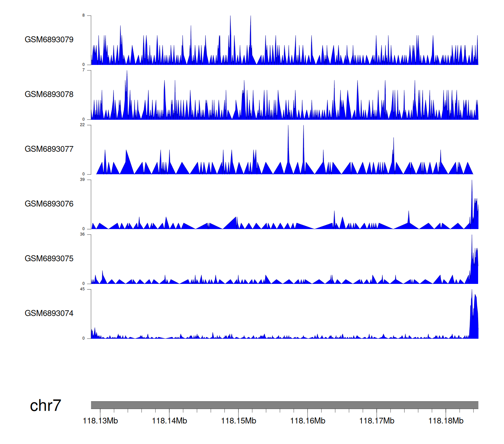The height and width of the screenshot is (444, 504).
Task: Click the y-axis maximum value 45
Action: (82, 289)
